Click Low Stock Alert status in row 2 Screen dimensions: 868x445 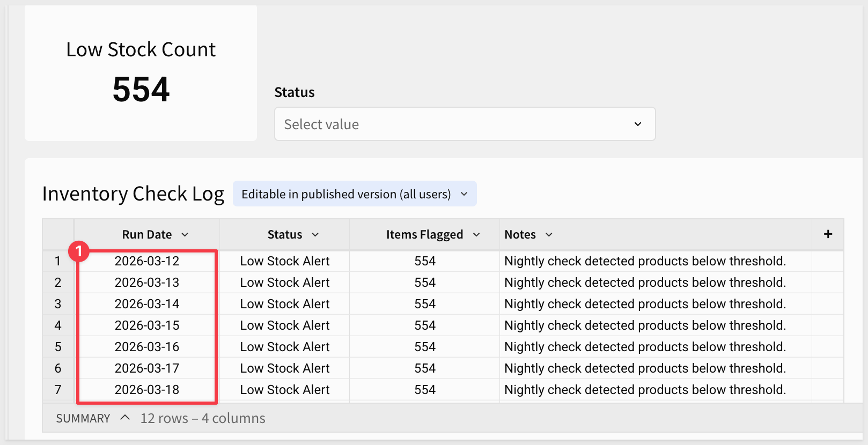[285, 283]
